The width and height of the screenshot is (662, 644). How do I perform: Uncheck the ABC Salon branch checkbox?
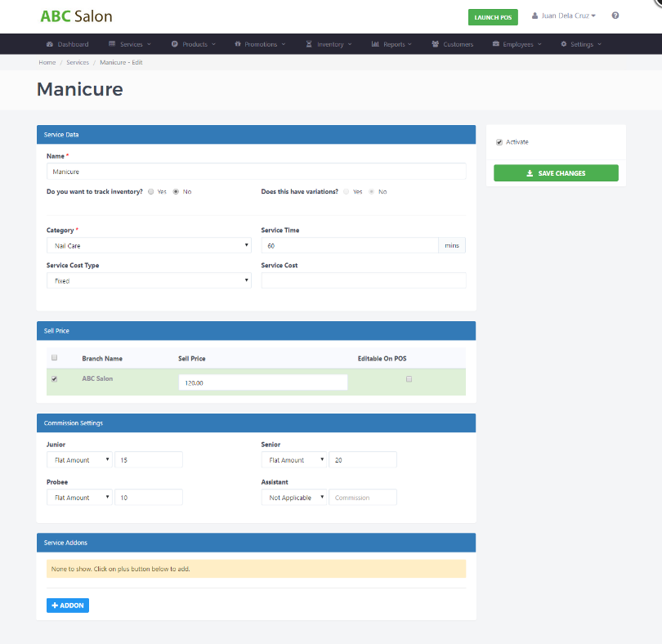55,379
